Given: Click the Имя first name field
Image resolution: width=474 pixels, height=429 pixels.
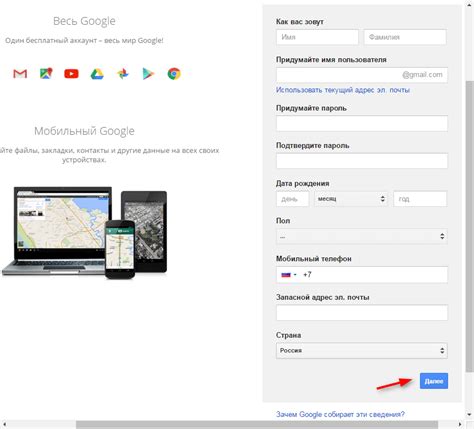Looking at the screenshot, I should point(317,37).
